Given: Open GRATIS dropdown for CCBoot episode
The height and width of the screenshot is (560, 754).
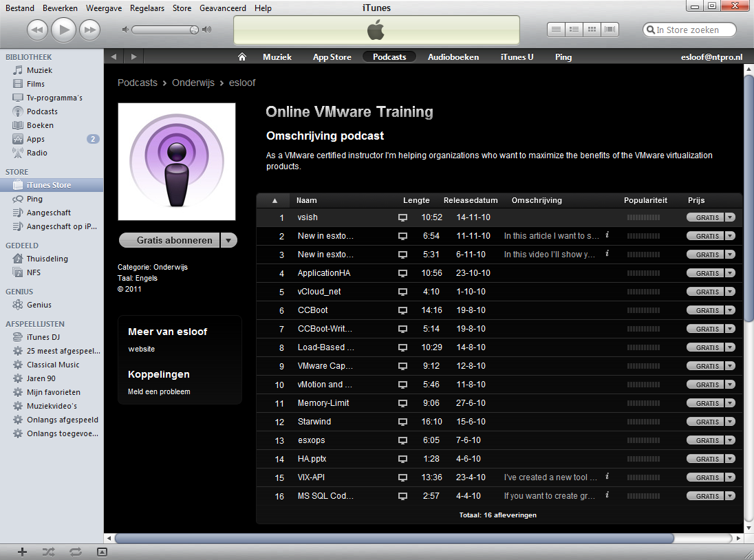Looking at the screenshot, I should 730,310.
